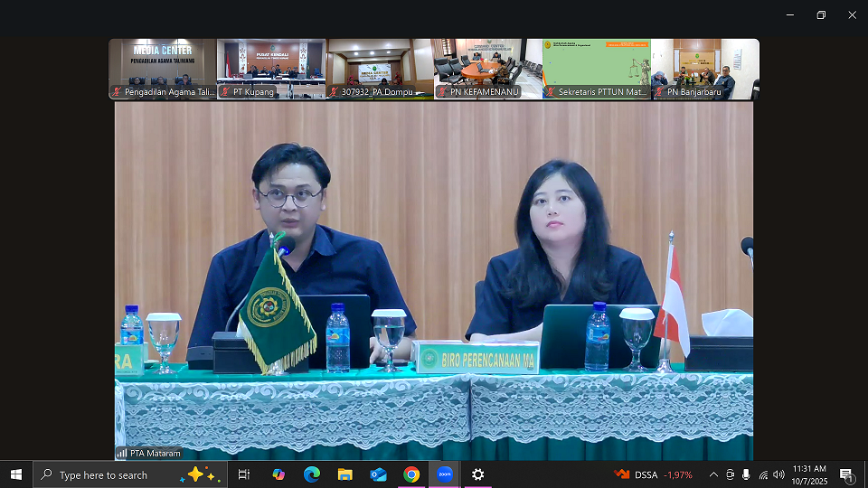Open File Explorer from the taskbar

[x=344, y=474]
